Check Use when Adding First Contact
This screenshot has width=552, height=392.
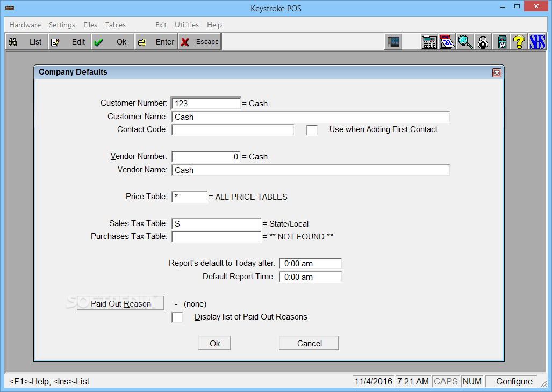[x=312, y=130]
